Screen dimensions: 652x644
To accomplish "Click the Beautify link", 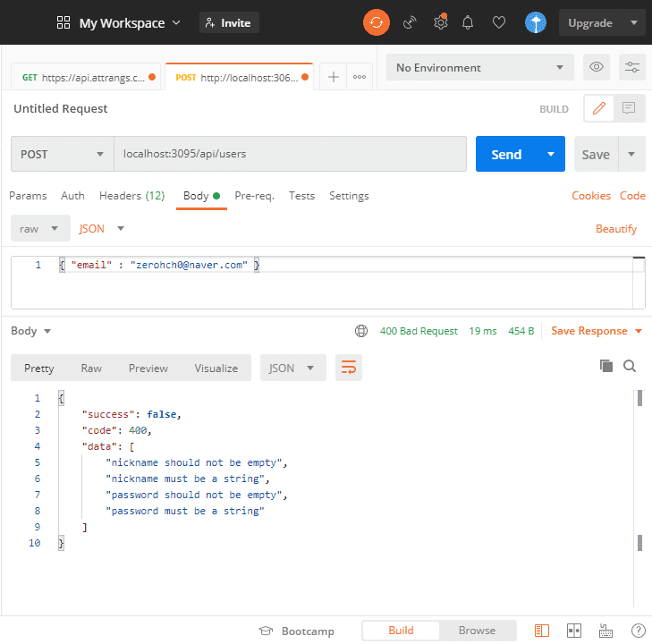I will point(616,229).
